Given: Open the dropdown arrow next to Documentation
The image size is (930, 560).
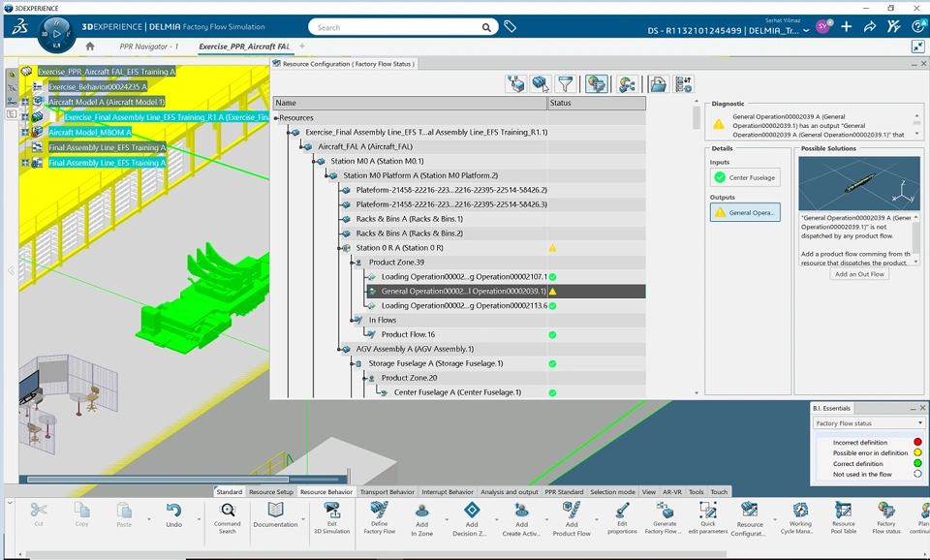Looking at the screenshot, I should click(303, 519).
